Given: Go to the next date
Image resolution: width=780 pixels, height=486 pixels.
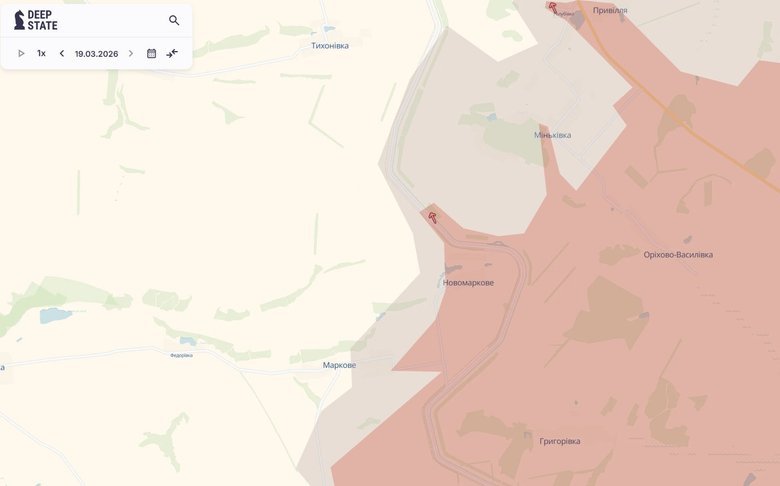Looking at the screenshot, I should [131, 53].
